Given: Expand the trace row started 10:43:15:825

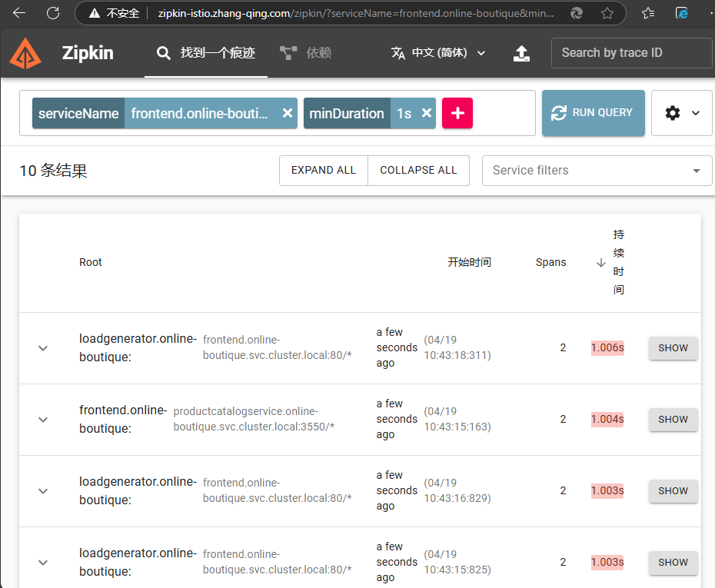Looking at the screenshot, I should (x=43, y=563).
